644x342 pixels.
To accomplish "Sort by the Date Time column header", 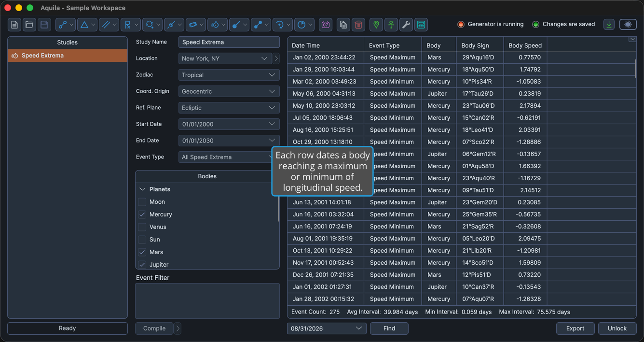I will click(326, 45).
